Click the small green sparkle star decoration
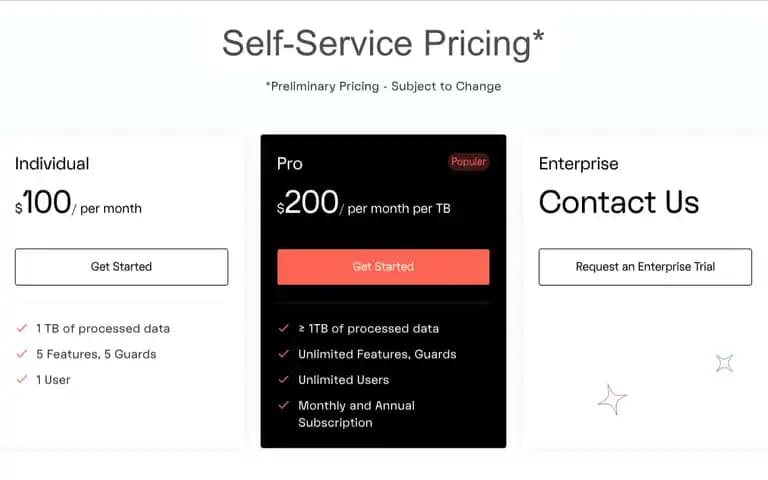Viewport: 768px width, 480px height. (x=724, y=363)
